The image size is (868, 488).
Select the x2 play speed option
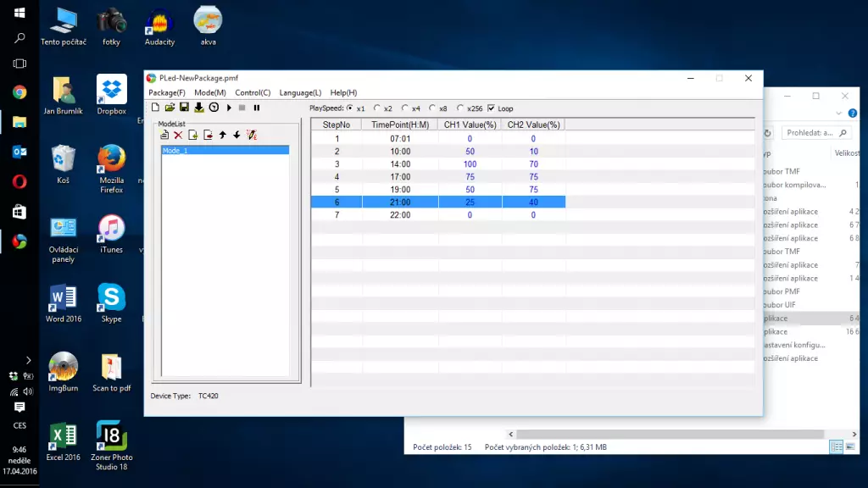pyautogui.click(x=378, y=108)
